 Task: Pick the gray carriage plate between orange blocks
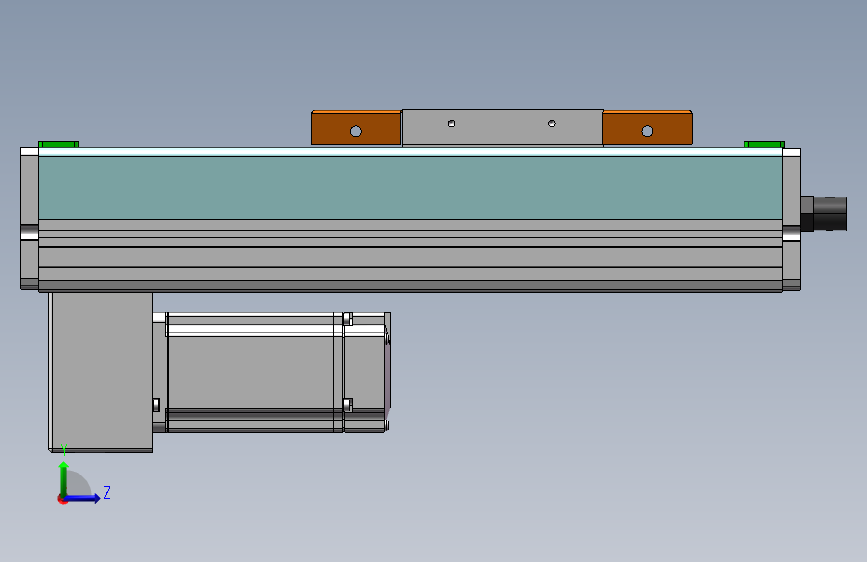tap(502, 128)
